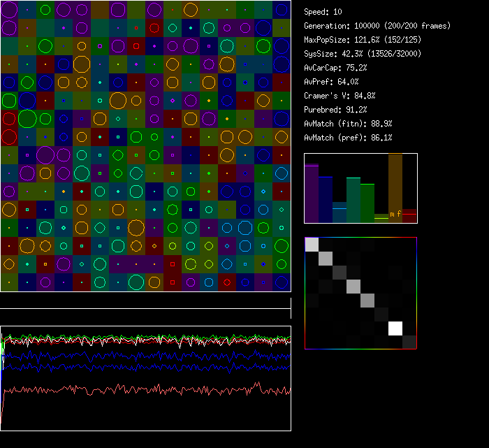
Task: Click the short red bar in the histogram
Action: click(409, 215)
